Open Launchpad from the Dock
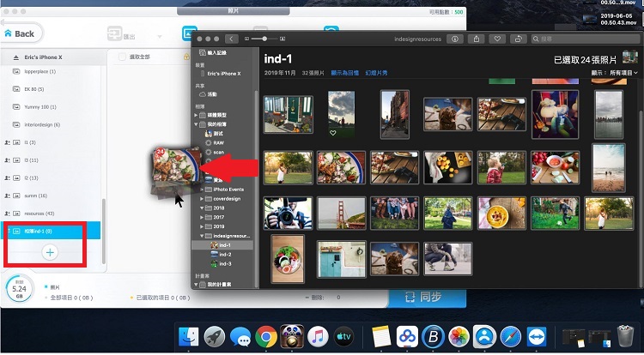 (215, 338)
